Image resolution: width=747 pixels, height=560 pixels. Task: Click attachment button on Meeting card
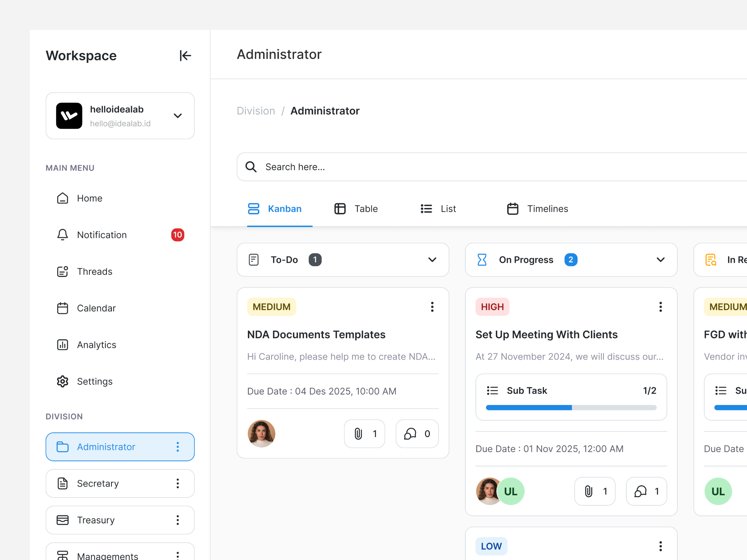(x=595, y=491)
